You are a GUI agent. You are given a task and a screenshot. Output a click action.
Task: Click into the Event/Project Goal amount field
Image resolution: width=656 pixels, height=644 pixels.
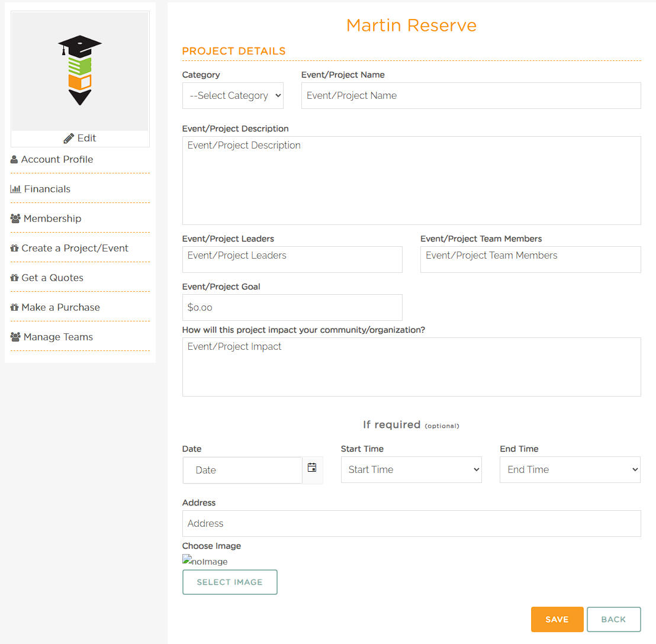click(292, 308)
